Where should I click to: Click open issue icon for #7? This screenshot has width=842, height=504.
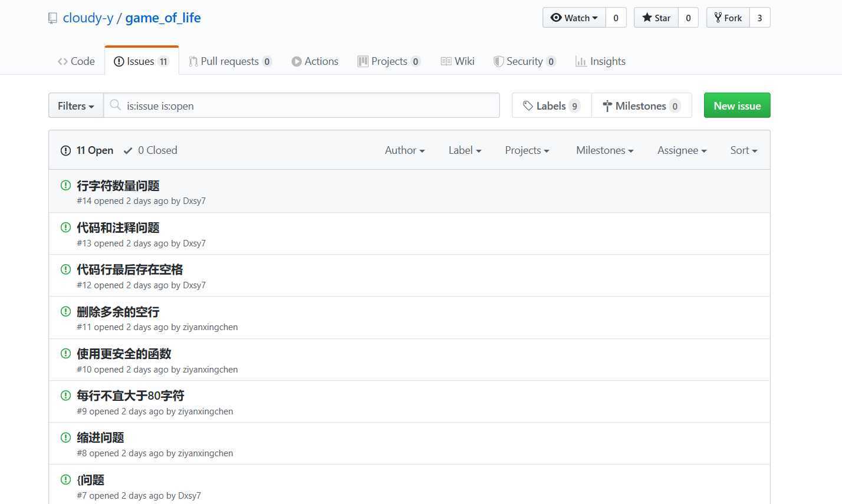pos(66,479)
